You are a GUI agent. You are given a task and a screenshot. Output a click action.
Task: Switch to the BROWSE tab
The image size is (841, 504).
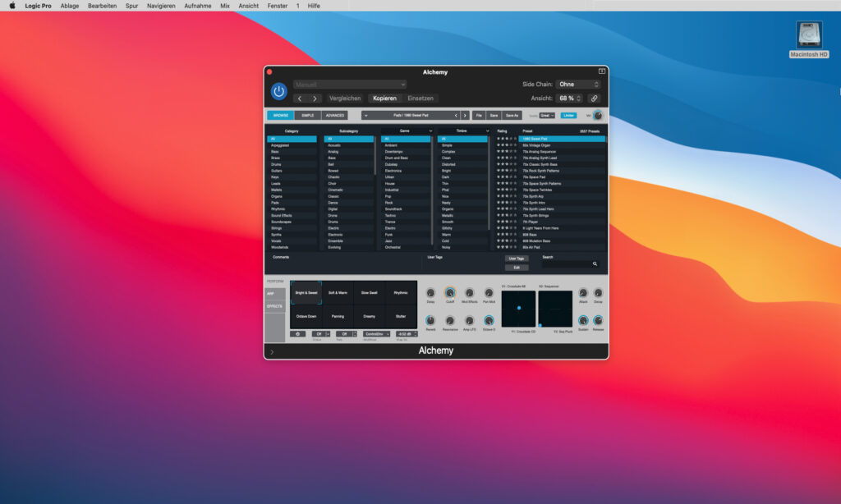(x=281, y=115)
